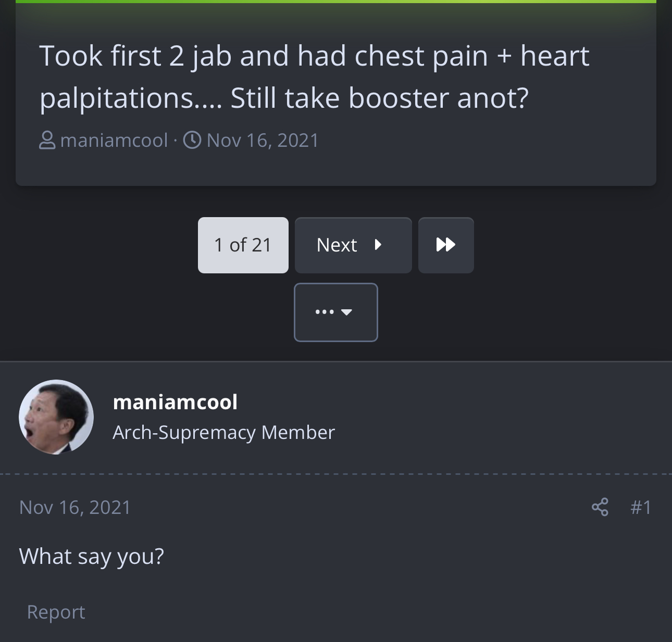The width and height of the screenshot is (672, 642).
Task: Click the thread start date under title
Action: point(263,141)
